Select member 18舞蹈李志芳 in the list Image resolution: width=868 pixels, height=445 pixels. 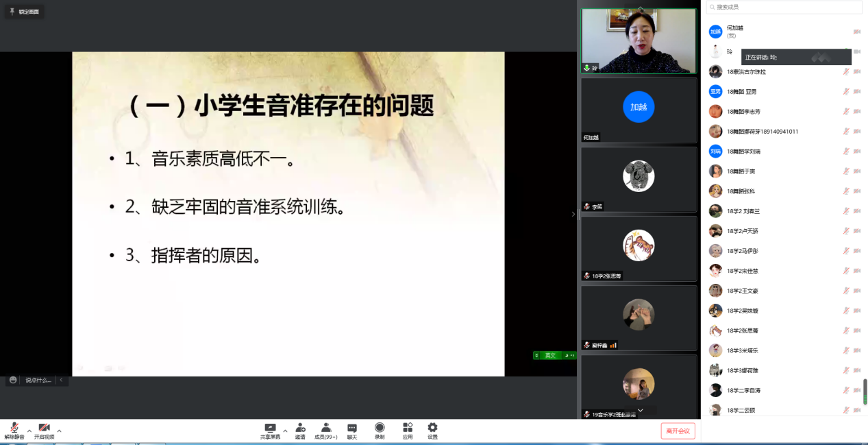point(743,112)
